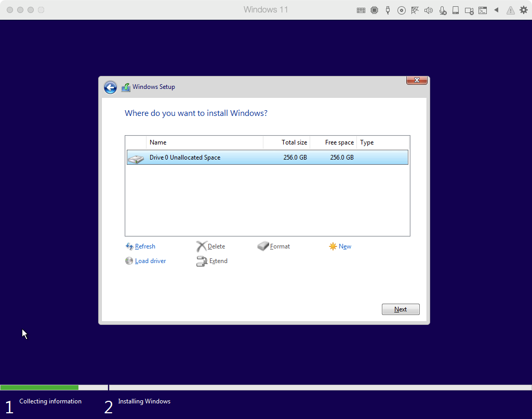Click the Free space column header
This screenshot has width=532, height=419.
tap(333, 142)
